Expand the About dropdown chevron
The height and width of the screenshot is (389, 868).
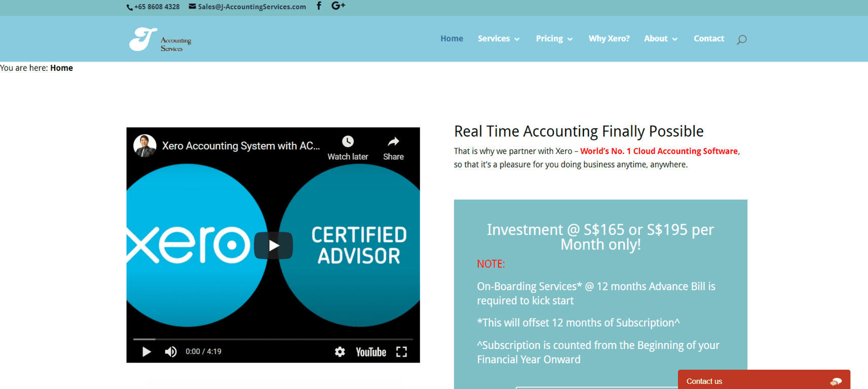[x=675, y=39]
